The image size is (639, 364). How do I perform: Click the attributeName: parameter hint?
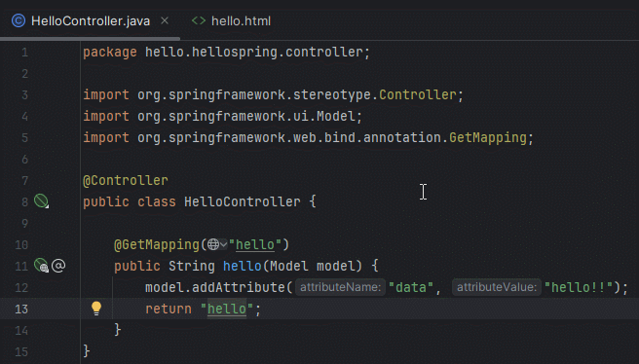pyautogui.click(x=340, y=287)
